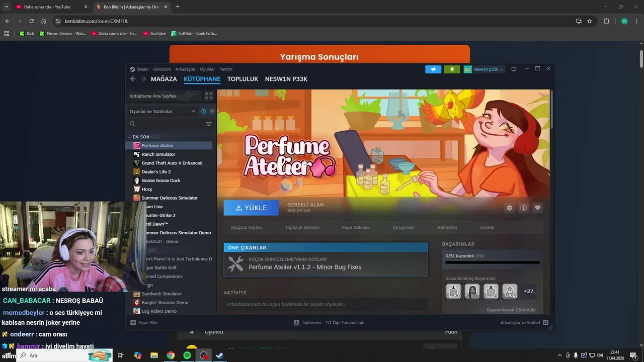Image resolution: width=644 pixels, height=362 pixels.
Task: Open Rehberler link
Action: [x=447, y=228]
